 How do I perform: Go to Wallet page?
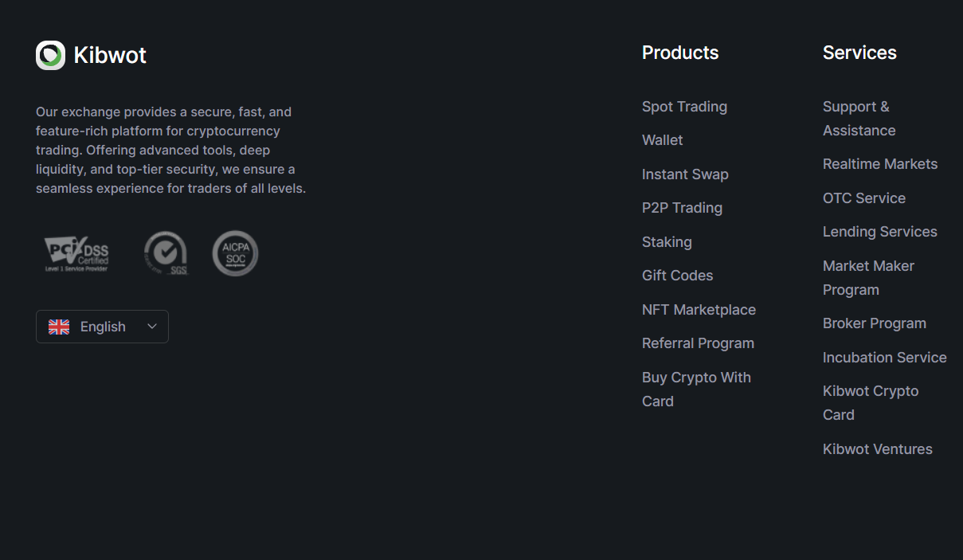tap(662, 140)
